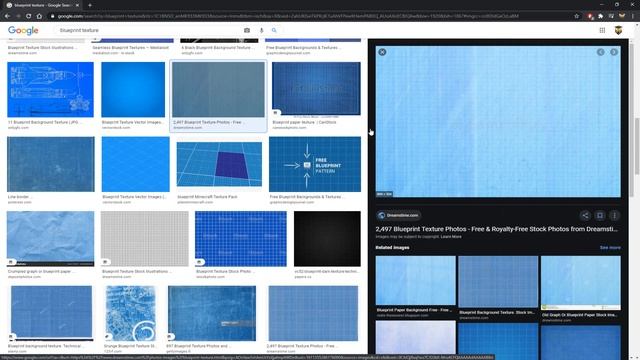
Task: Select Blueprint Minecraft Texture Pack thumbnail
Action: 219,164
